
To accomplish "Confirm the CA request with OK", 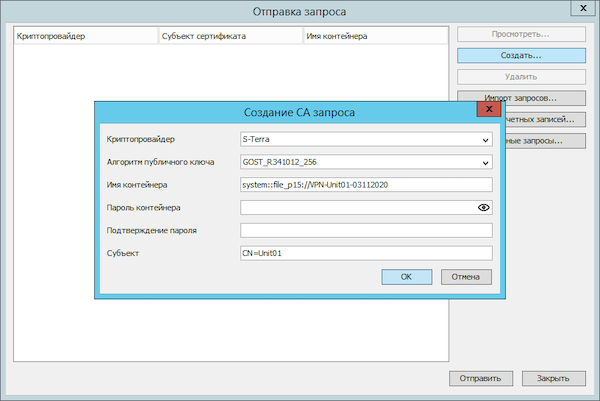I will coord(407,277).
